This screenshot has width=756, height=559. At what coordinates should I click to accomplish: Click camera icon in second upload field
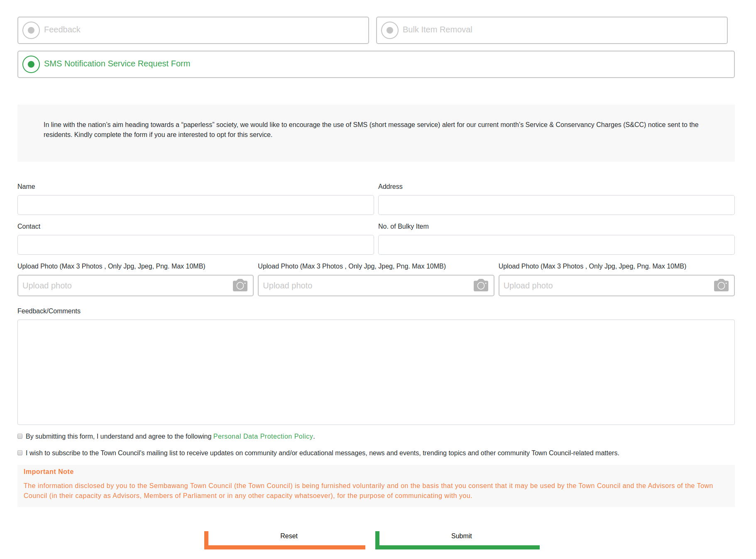[x=480, y=286]
